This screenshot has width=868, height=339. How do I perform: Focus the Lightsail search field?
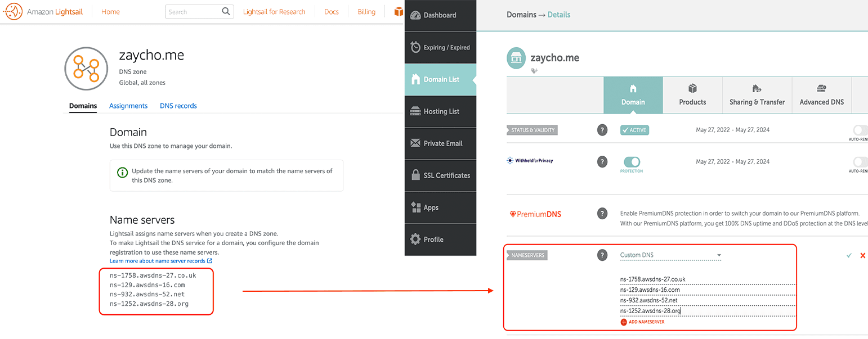[x=193, y=11]
